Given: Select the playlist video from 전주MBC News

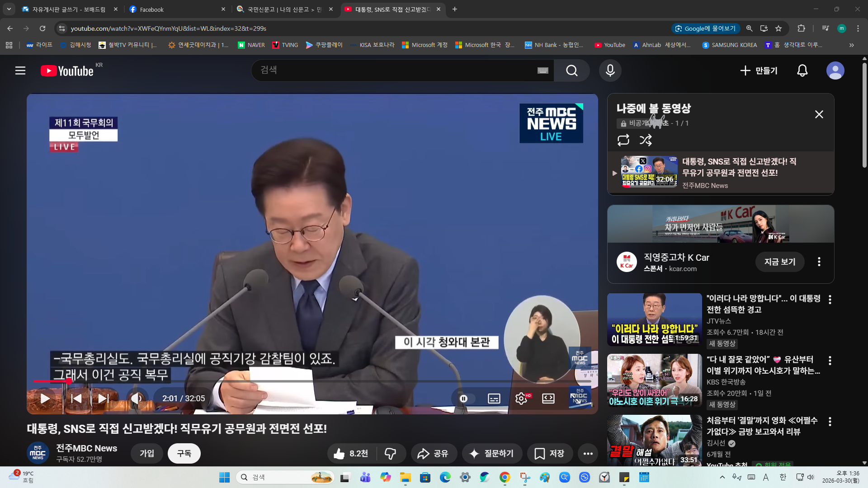Looking at the screenshot, I should [x=721, y=173].
